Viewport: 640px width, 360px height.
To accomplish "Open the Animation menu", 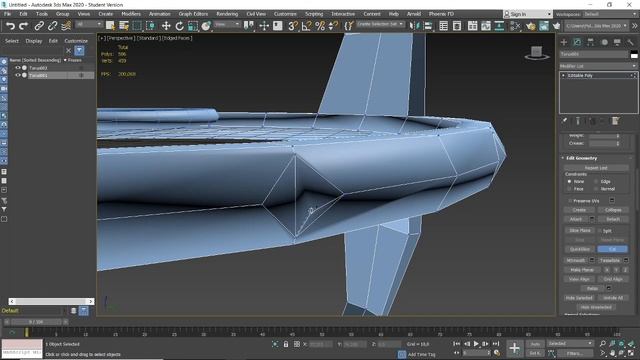I will tap(160, 14).
